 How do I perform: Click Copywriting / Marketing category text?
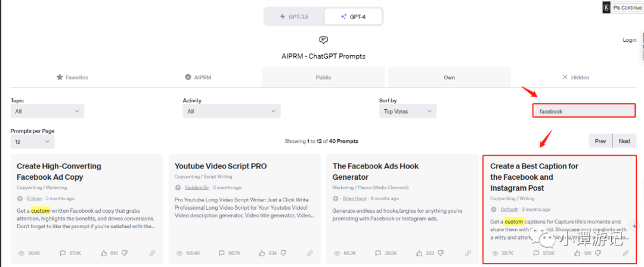42,188
